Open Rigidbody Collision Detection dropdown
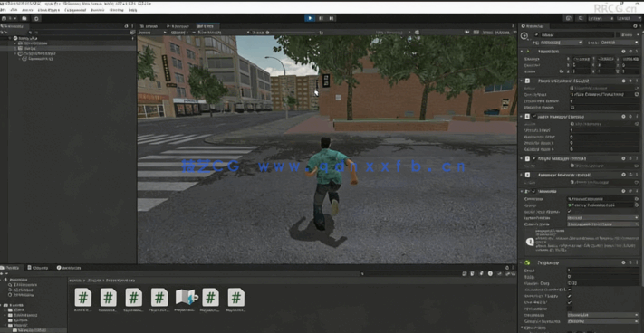644x333 pixels. [x=603, y=321]
